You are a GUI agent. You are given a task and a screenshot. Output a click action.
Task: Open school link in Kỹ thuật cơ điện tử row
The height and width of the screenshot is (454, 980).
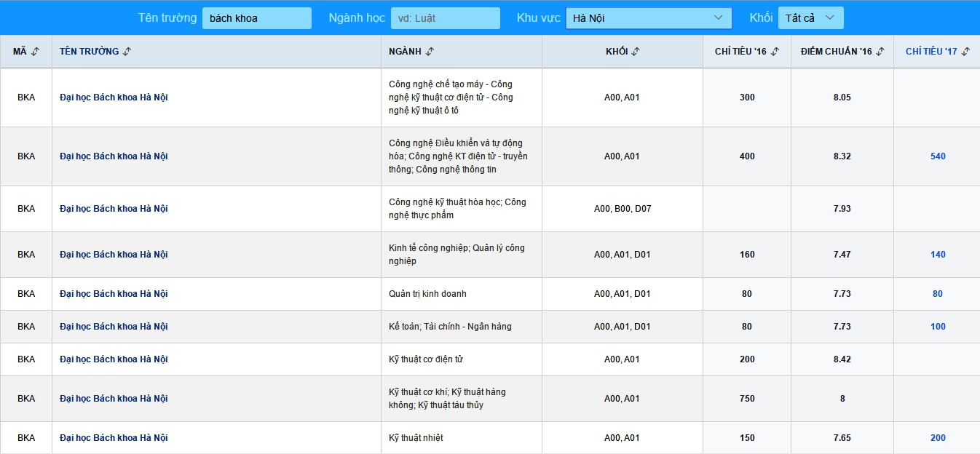pyautogui.click(x=114, y=359)
